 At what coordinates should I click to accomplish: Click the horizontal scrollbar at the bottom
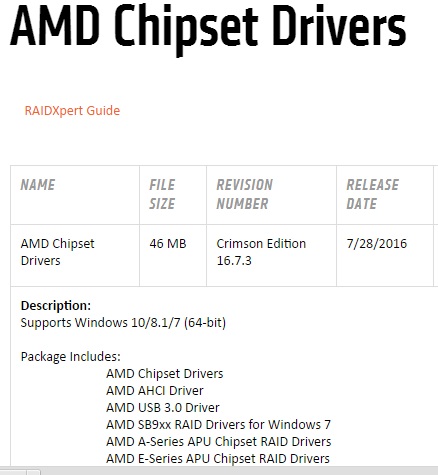click(x=219, y=471)
